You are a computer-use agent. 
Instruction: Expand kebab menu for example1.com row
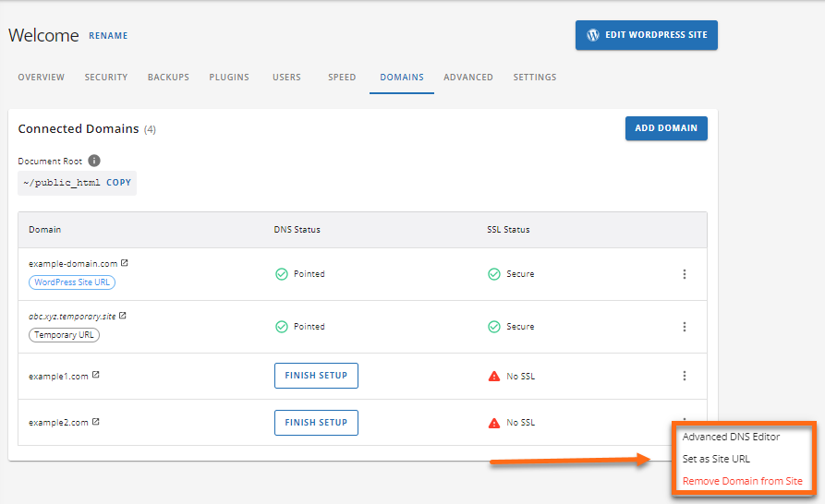[x=684, y=376]
